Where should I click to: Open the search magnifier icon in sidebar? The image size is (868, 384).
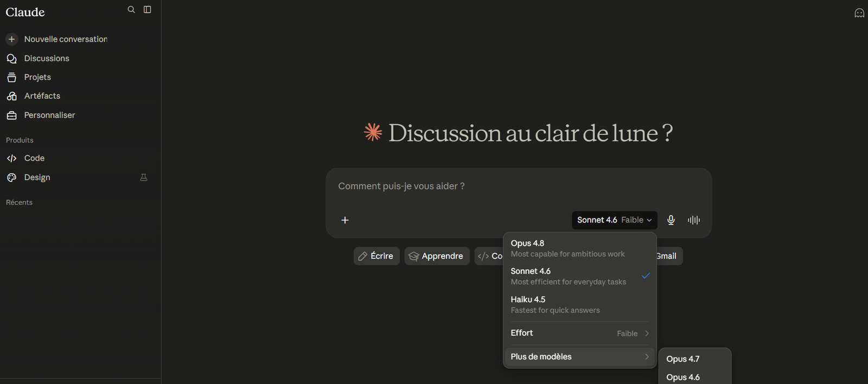click(131, 10)
